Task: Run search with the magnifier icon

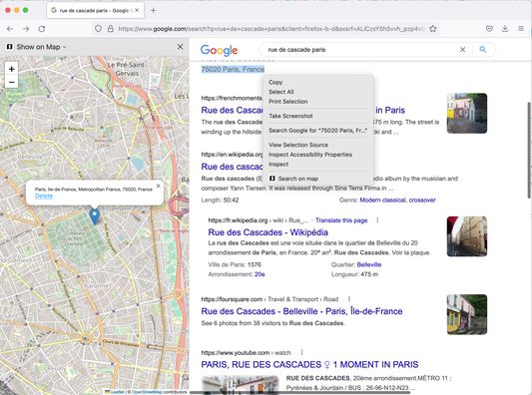Action: pos(483,50)
